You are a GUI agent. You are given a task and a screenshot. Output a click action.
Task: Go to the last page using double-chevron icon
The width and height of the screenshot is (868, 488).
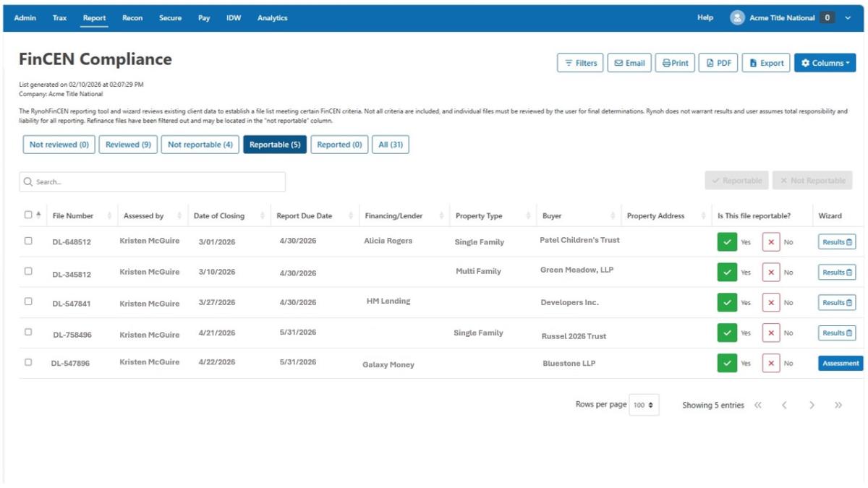[838, 406]
